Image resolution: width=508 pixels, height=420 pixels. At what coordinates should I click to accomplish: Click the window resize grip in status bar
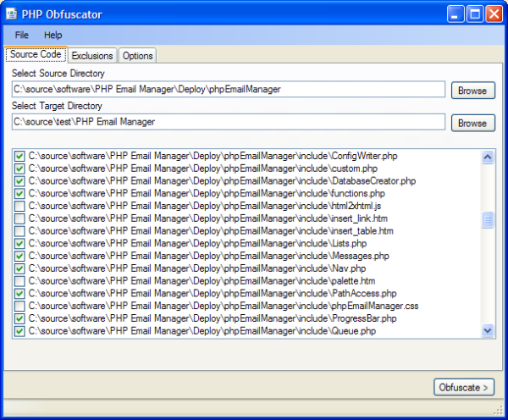tap(498, 411)
